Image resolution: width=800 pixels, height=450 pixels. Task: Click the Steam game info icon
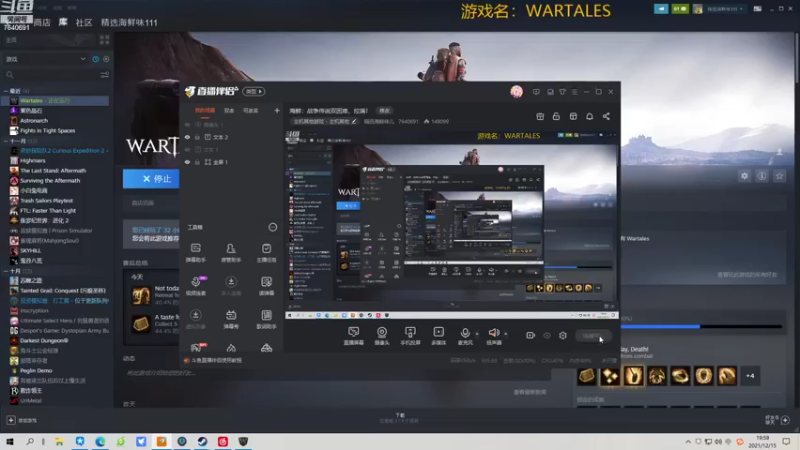point(762,176)
